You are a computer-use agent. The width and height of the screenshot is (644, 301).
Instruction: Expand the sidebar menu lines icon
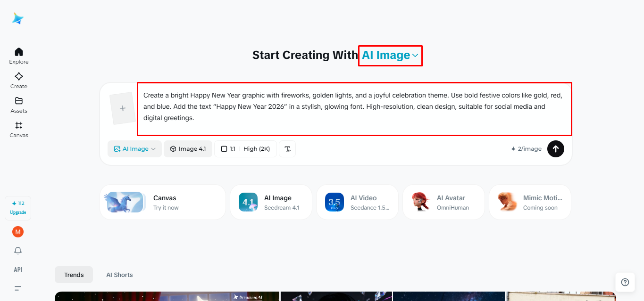coord(18,288)
